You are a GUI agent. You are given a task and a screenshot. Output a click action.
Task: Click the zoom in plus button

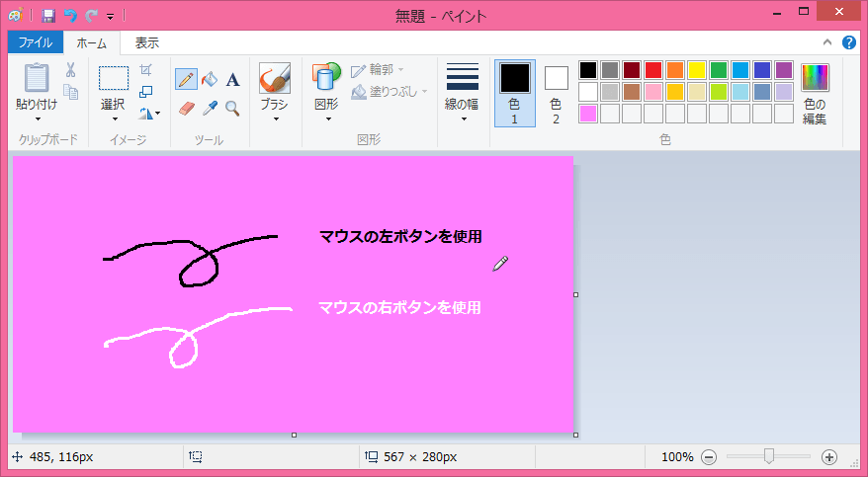point(828,457)
